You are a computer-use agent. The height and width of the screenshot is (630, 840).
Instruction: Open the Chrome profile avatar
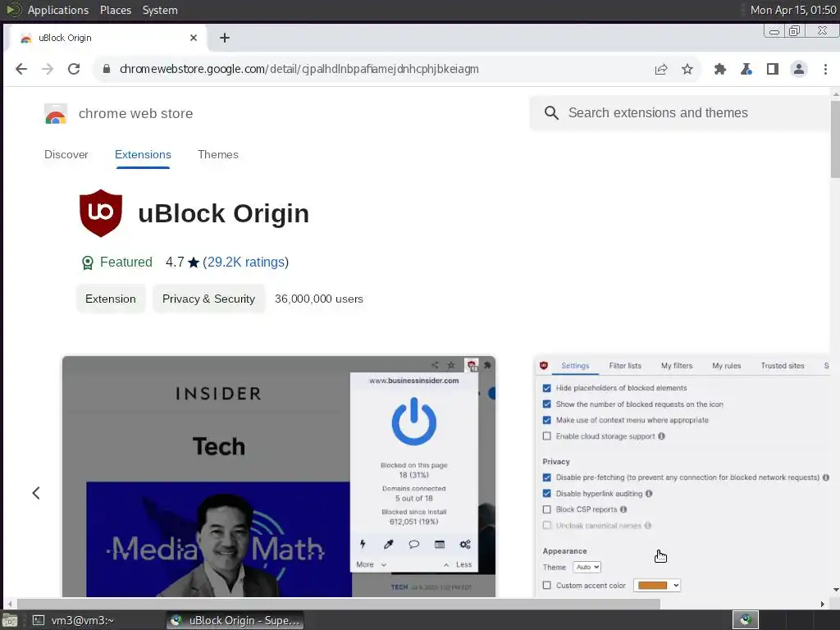click(x=799, y=69)
